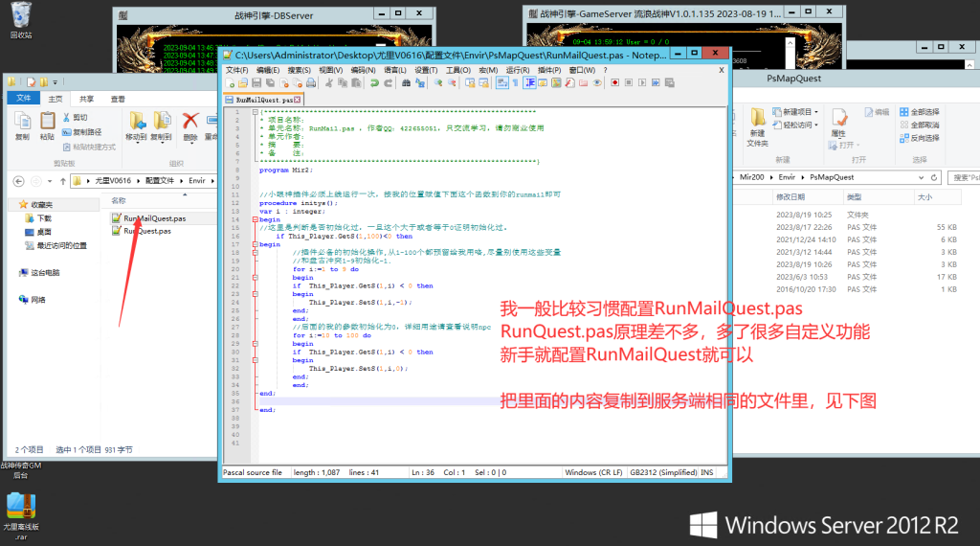The image size is (980, 546).
Task: Collapse the fold marker at line 14 begin
Action: coord(255,219)
